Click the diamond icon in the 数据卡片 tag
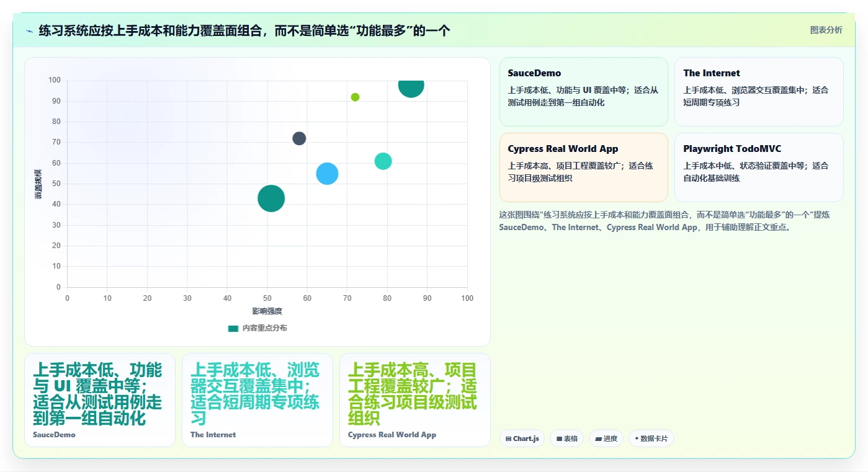This screenshot has height=472, width=868. click(x=637, y=439)
